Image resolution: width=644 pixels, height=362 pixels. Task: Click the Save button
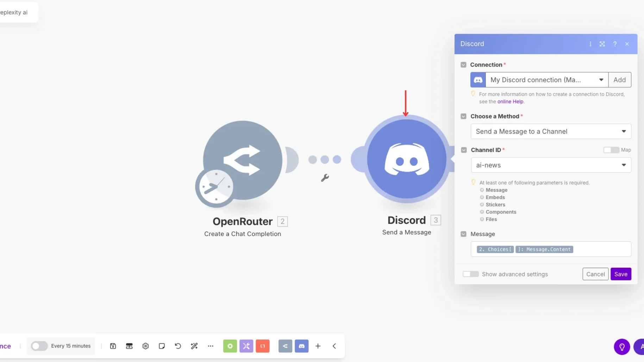(x=621, y=274)
